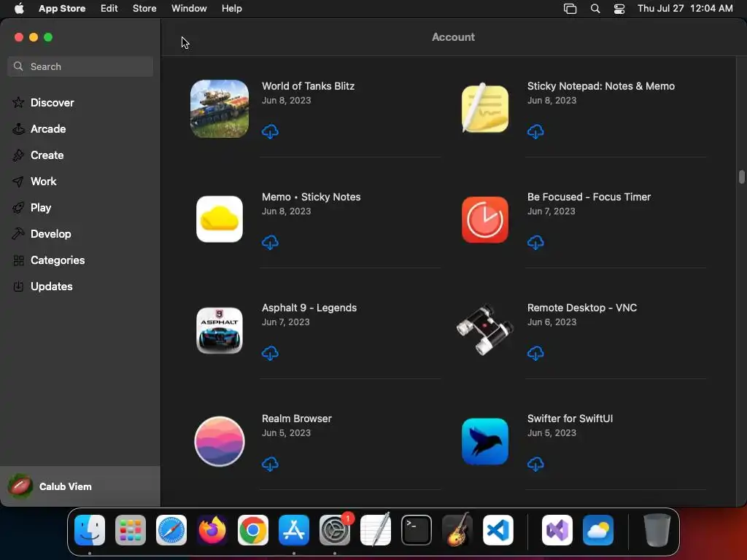Open the Realm Browser app icon

219,441
